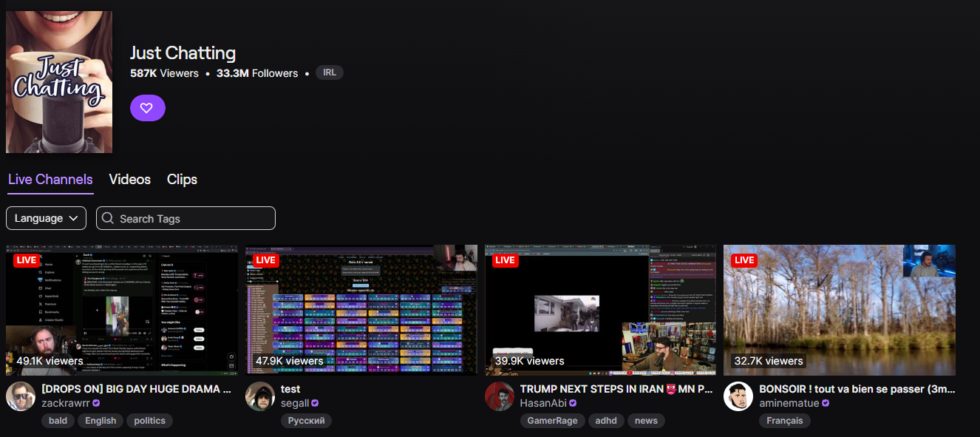Select the 'GamerRage' tag

553,421
